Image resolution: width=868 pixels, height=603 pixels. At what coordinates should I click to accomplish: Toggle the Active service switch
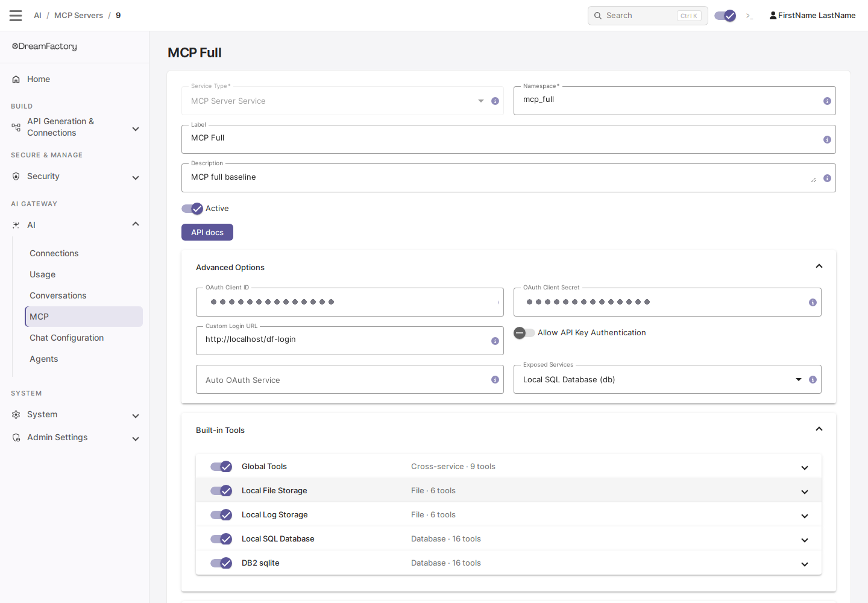click(x=192, y=209)
